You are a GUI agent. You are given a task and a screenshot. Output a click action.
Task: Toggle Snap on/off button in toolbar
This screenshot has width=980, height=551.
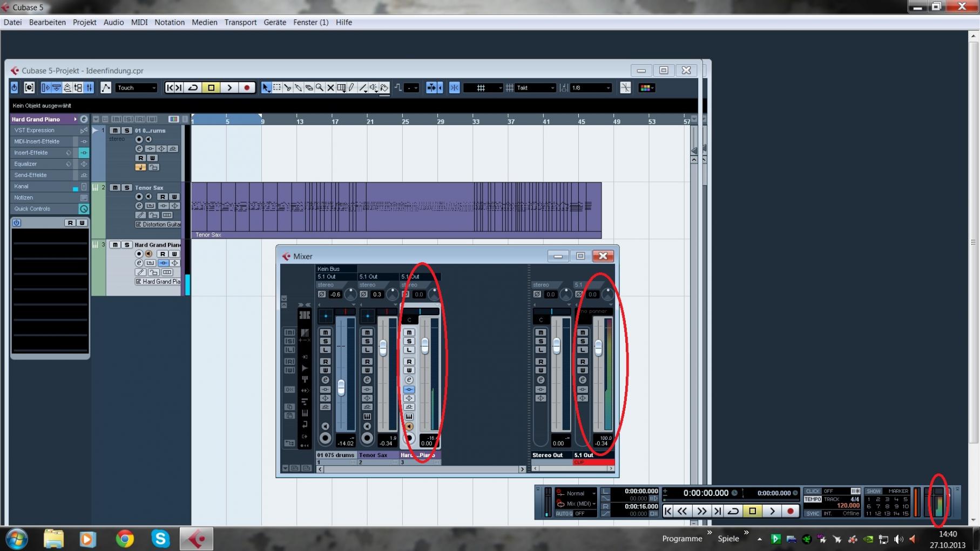tap(454, 87)
